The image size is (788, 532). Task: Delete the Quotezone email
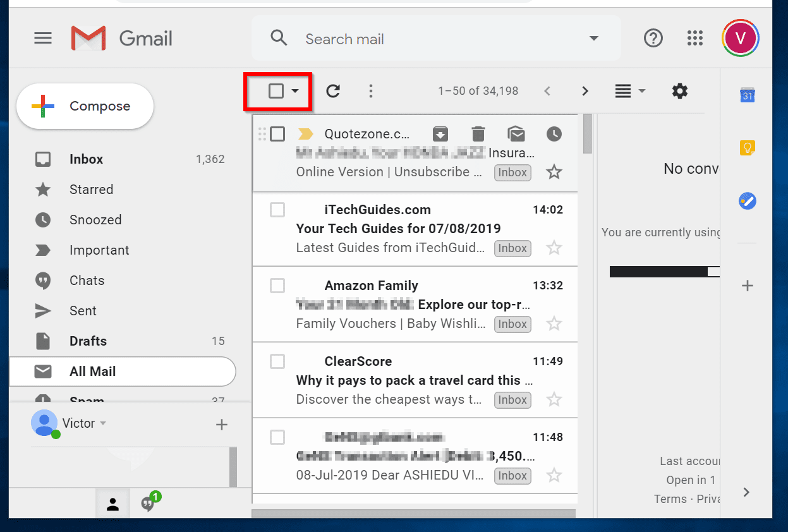coord(478,134)
